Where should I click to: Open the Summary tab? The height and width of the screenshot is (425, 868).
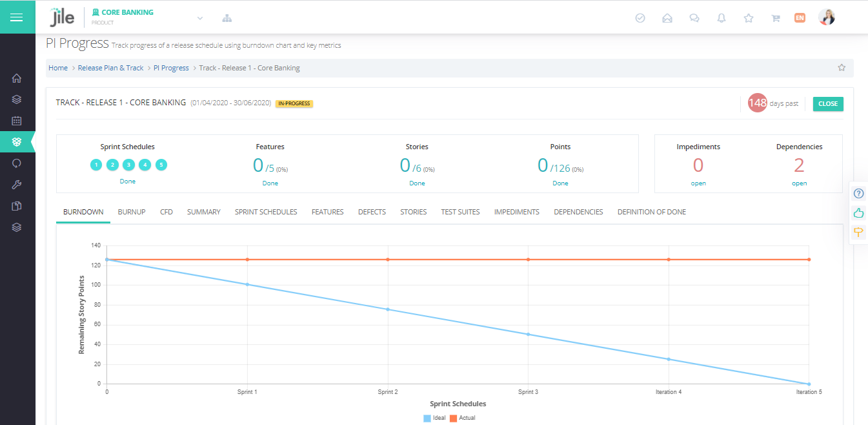204,212
